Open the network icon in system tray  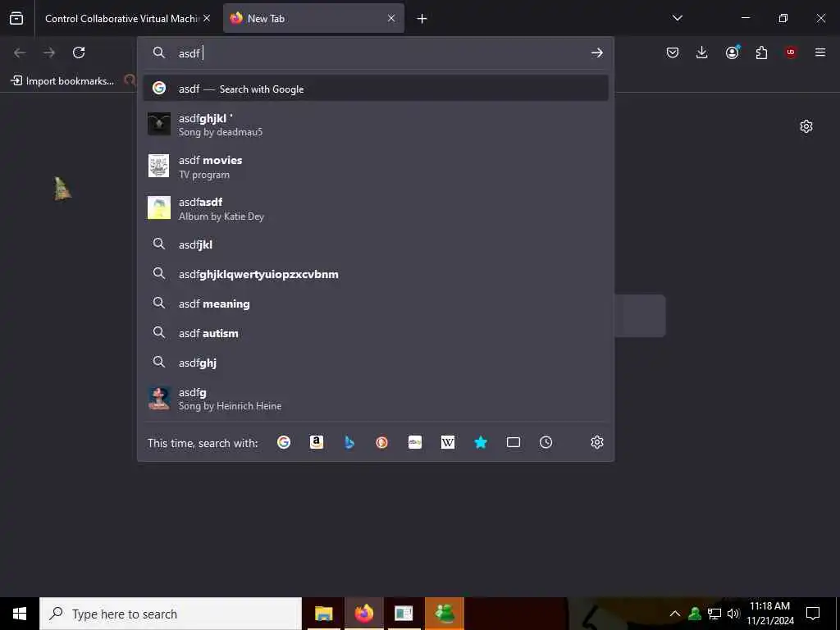click(714, 614)
